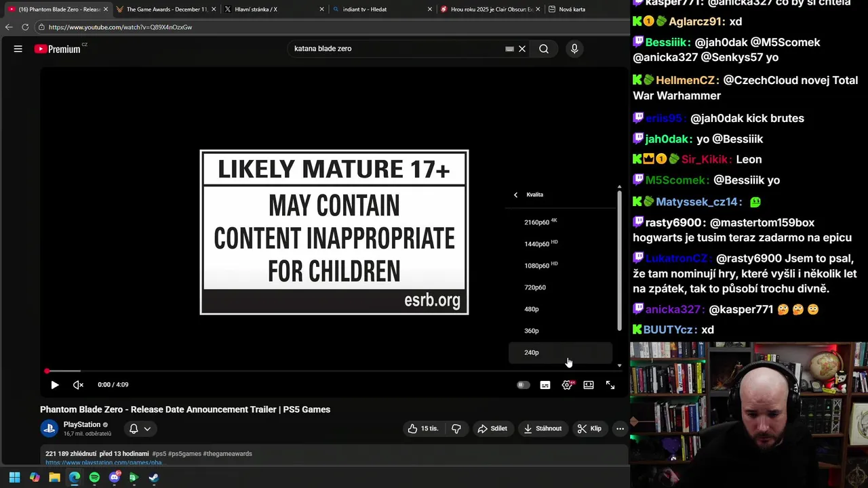
Task: Download the video with Stáhnout
Action: coord(542,428)
